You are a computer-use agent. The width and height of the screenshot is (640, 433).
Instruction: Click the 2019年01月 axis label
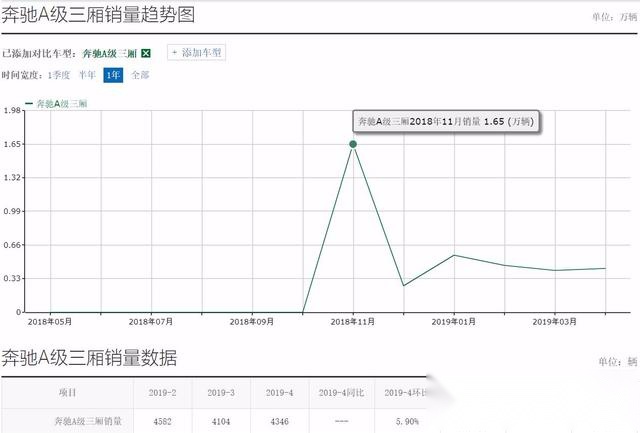[x=454, y=322]
